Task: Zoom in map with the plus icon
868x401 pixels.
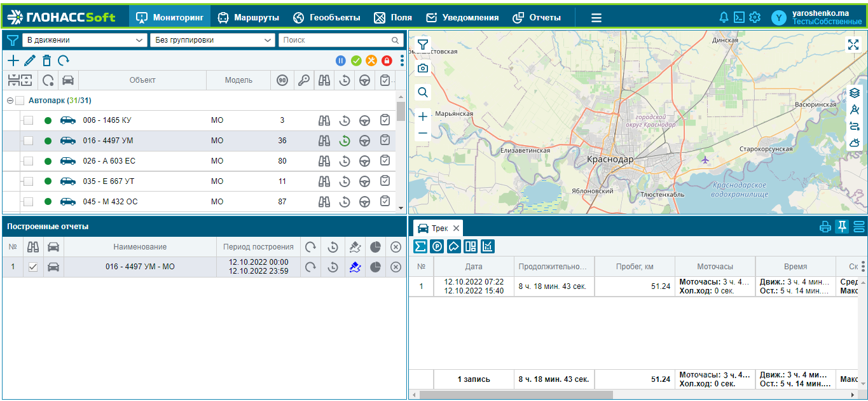Action: coord(423,116)
